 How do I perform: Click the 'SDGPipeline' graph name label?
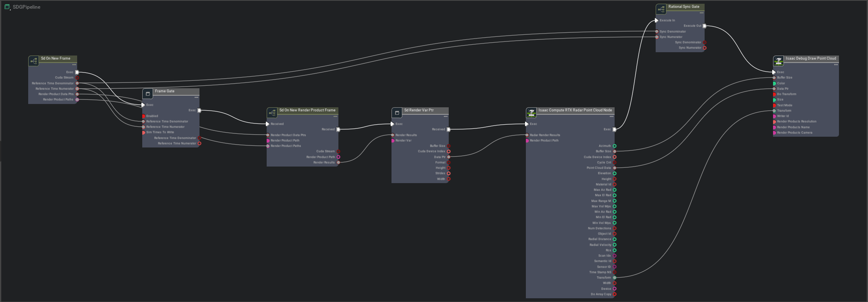coord(27,7)
